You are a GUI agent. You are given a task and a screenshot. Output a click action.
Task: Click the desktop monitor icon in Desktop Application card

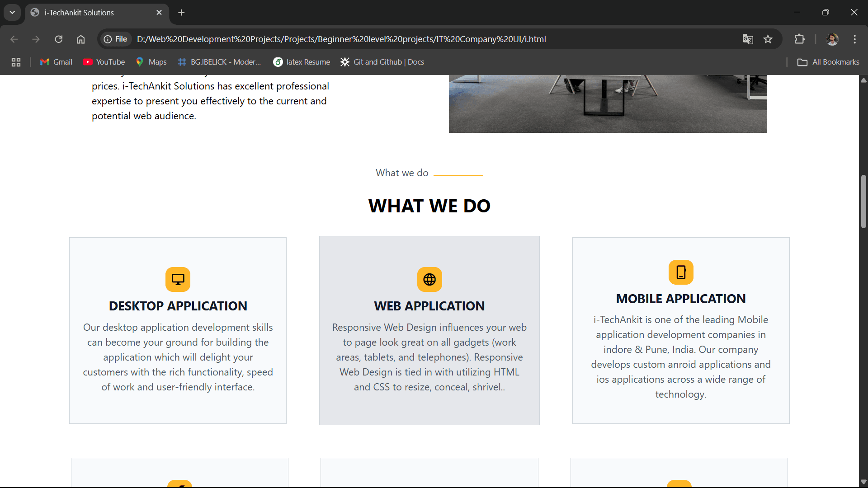(x=178, y=279)
